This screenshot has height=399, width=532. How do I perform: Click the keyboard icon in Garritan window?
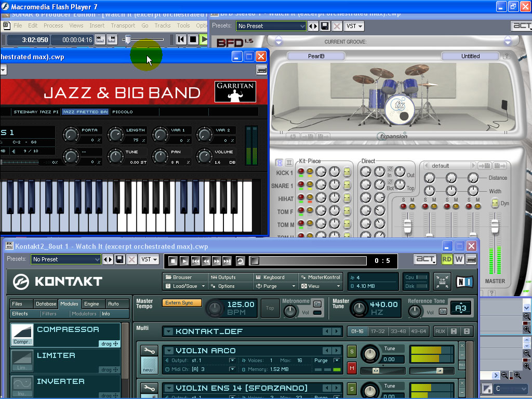[x=261, y=70]
